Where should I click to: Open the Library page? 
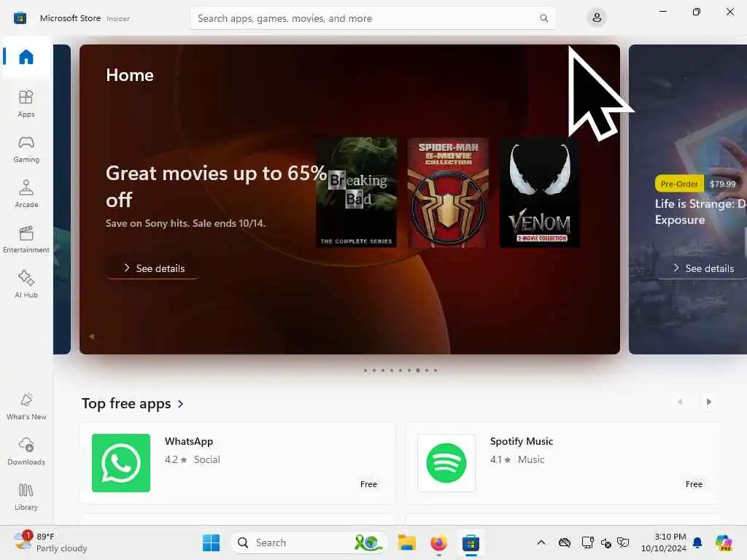pos(26,497)
